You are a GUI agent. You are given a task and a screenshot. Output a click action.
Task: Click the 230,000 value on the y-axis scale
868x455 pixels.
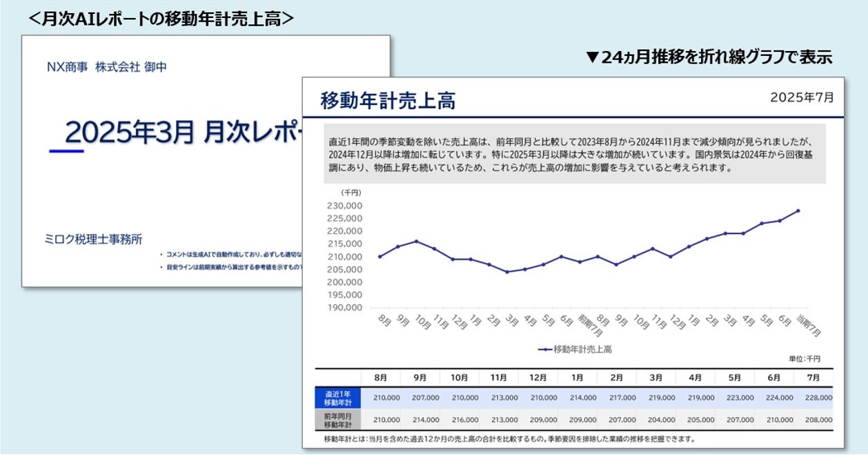pyautogui.click(x=344, y=205)
